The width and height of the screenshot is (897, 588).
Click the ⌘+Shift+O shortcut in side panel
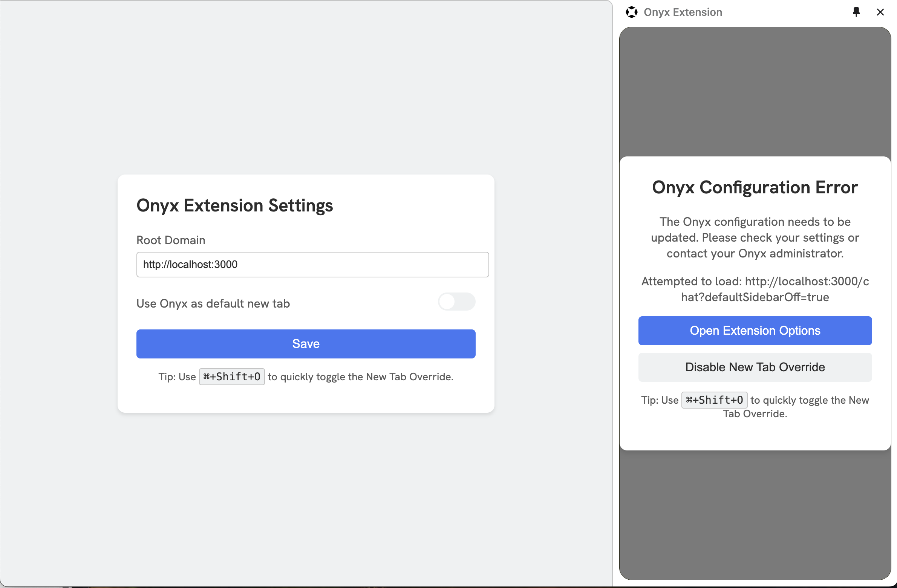(714, 400)
